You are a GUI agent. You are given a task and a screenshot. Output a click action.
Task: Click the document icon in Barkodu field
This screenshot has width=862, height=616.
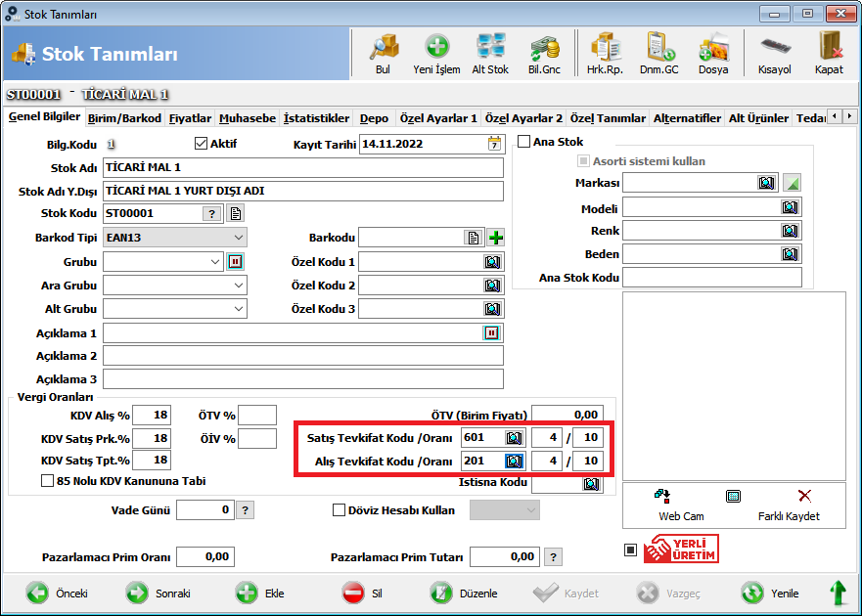pos(473,238)
